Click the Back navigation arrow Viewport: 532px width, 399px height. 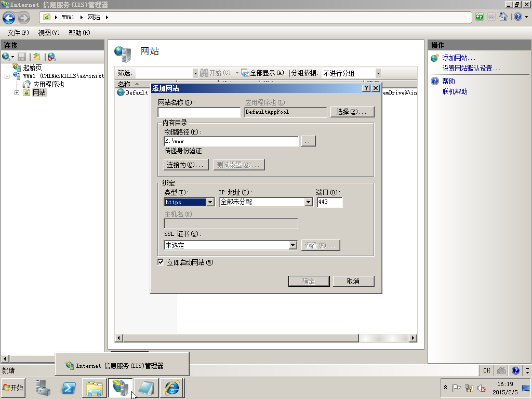(x=9, y=18)
